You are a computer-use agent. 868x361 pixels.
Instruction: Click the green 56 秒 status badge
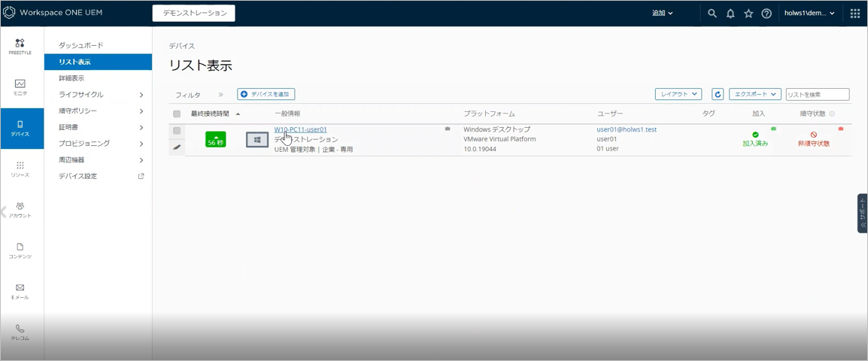click(x=216, y=140)
